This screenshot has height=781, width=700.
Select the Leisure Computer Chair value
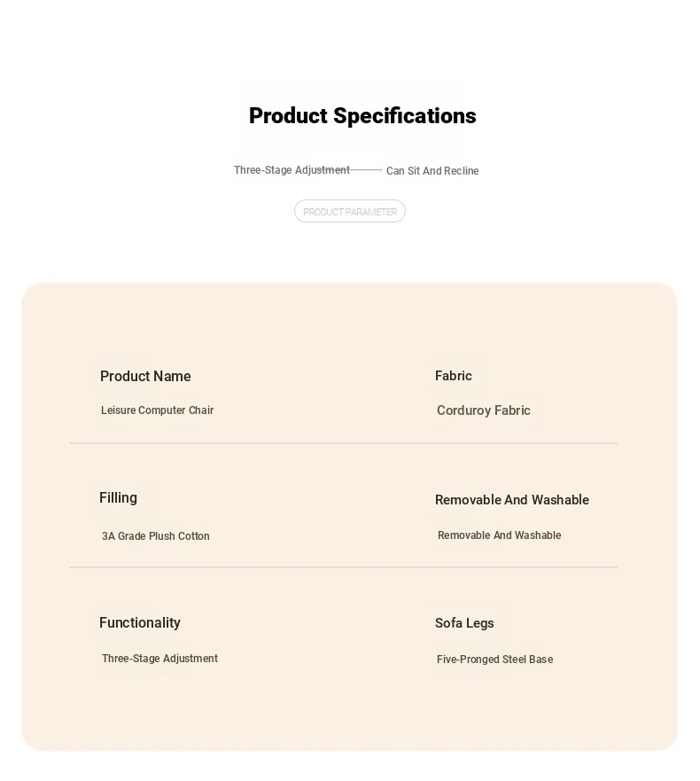point(158,410)
